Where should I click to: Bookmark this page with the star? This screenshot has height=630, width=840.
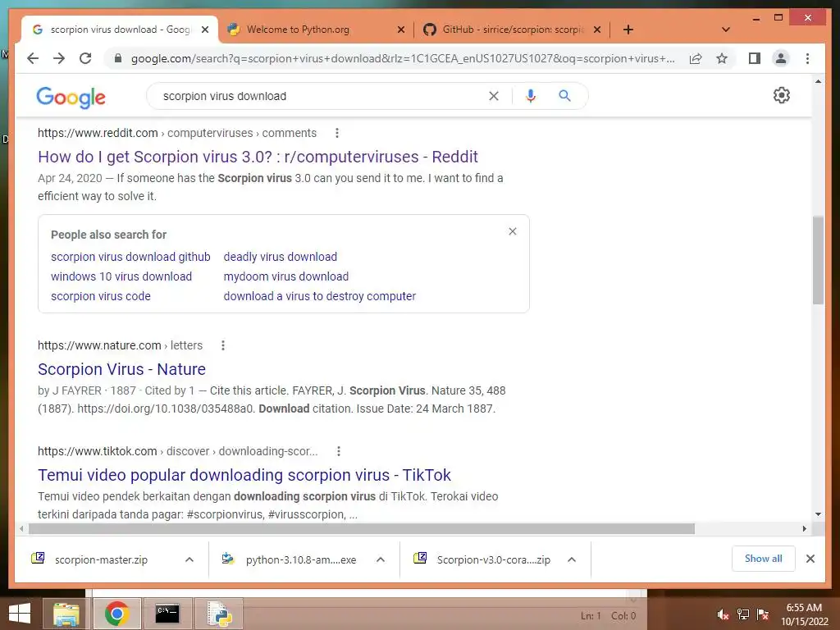point(722,58)
